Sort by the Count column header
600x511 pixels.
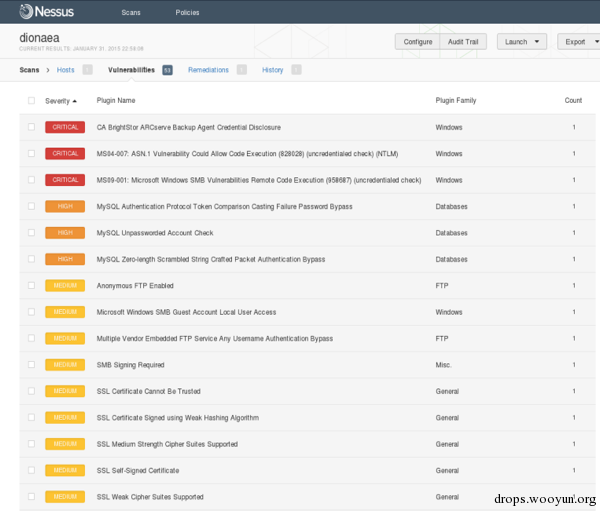[573, 101]
